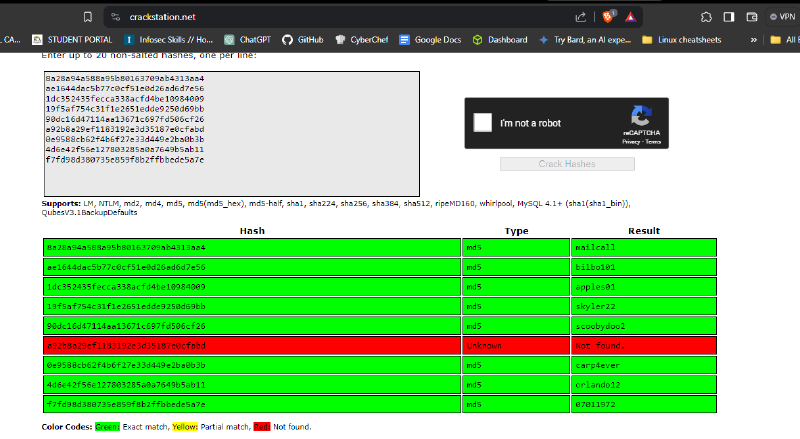Select result text bilbo101

tap(595, 267)
